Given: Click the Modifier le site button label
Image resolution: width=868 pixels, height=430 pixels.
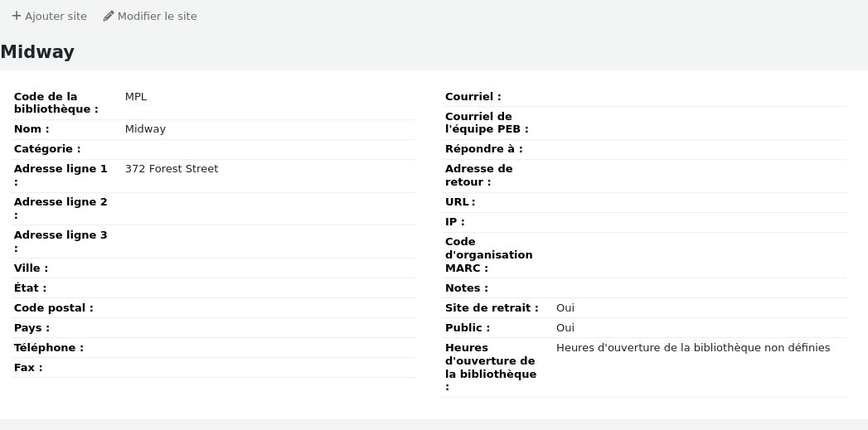Looking at the screenshot, I should 158,16.
